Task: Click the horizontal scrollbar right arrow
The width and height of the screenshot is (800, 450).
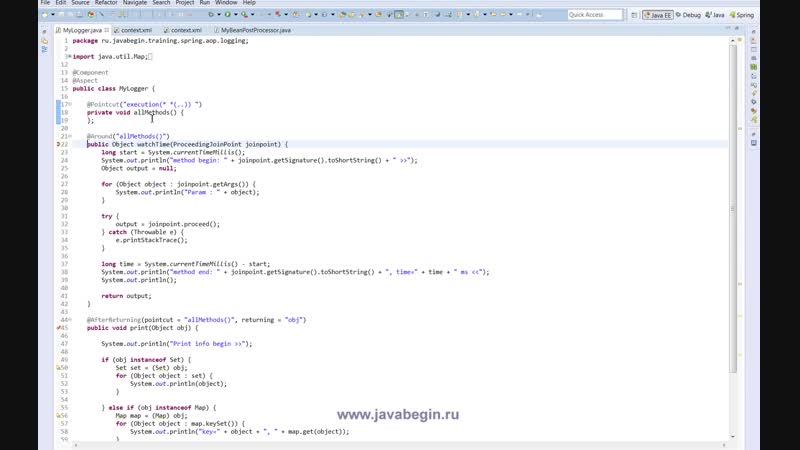Action: click(x=724, y=445)
